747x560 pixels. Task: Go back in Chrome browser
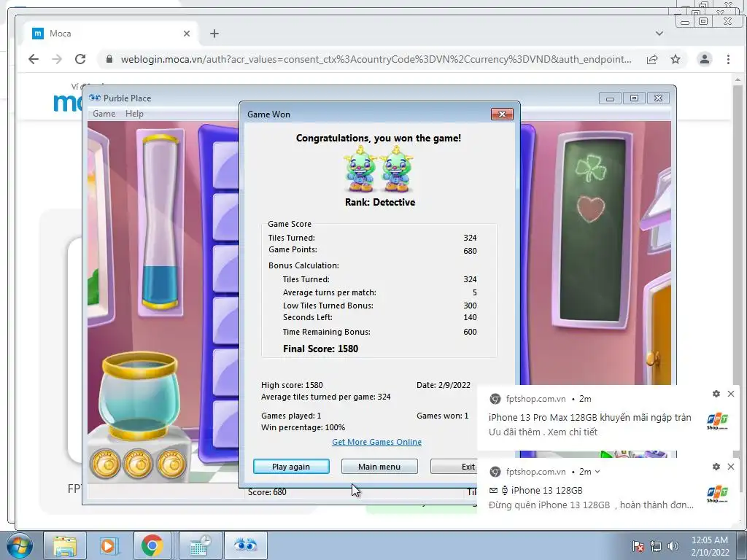(34, 59)
